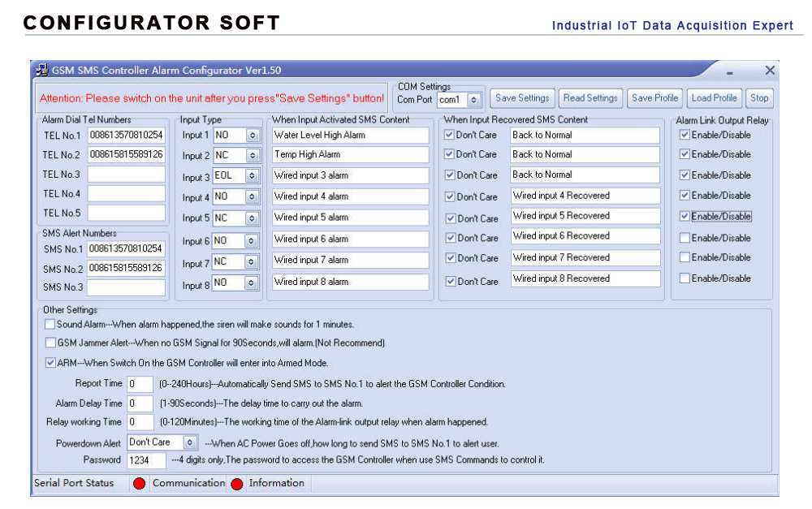Click the empty TEL No.5 field

point(127,213)
